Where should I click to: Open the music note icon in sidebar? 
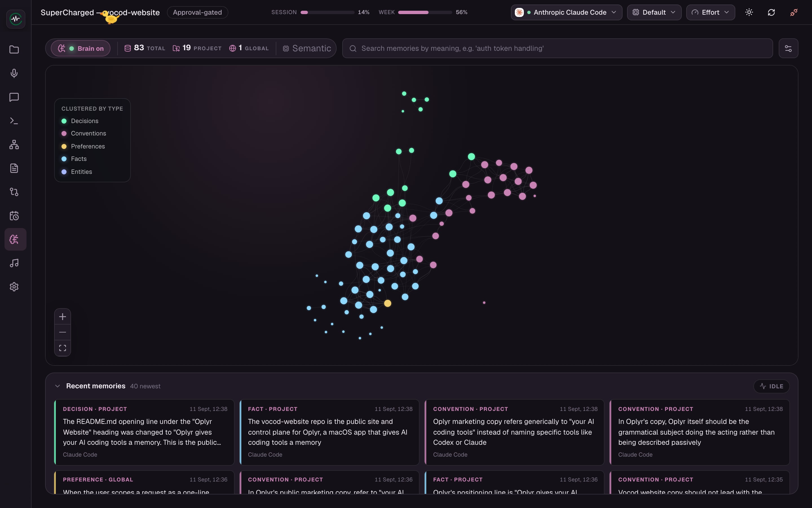tap(14, 263)
